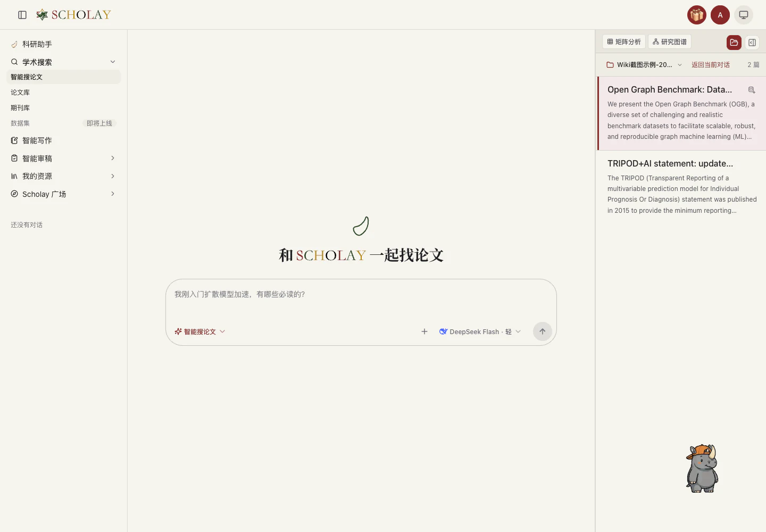The height and width of the screenshot is (532, 766).
Task: Click the Open Graph Benchmark card's search icon
Action: [752, 90]
